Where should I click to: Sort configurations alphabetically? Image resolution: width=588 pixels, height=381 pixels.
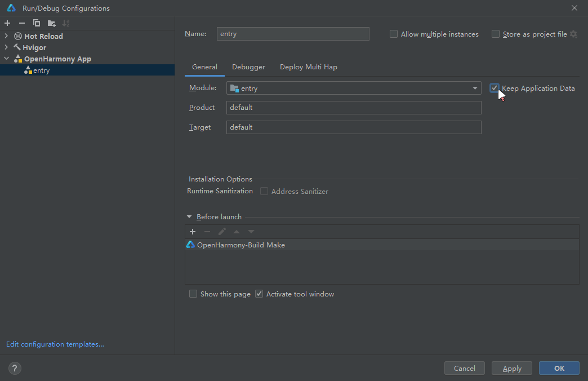(x=66, y=23)
